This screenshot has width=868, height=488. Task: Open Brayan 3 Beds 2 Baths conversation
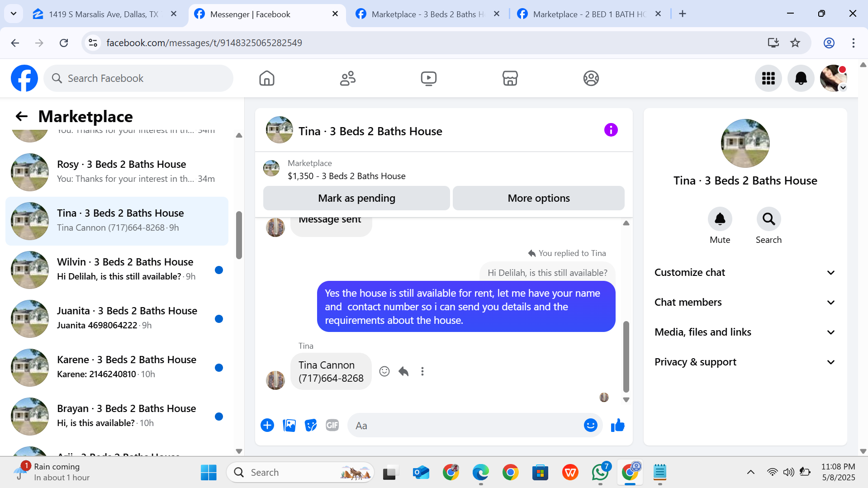point(117,417)
